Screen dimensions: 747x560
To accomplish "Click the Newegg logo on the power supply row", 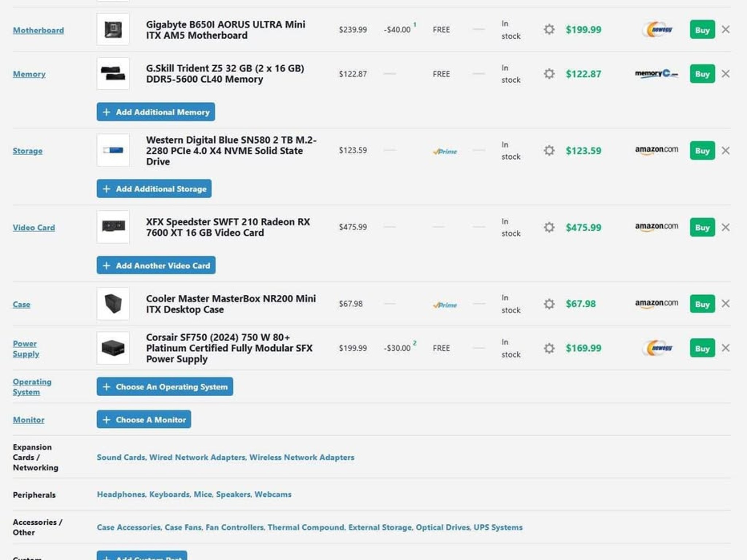I will [x=657, y=348].
